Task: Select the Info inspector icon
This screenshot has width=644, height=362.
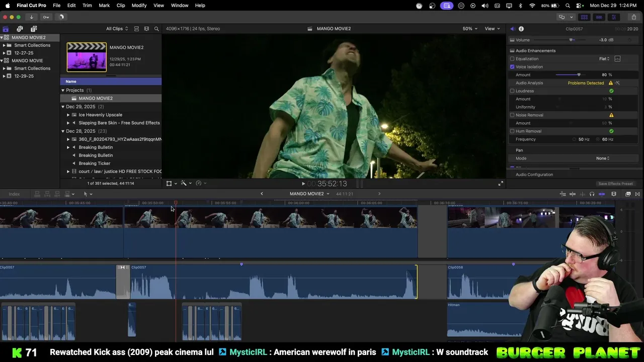Action: (521, 29)
